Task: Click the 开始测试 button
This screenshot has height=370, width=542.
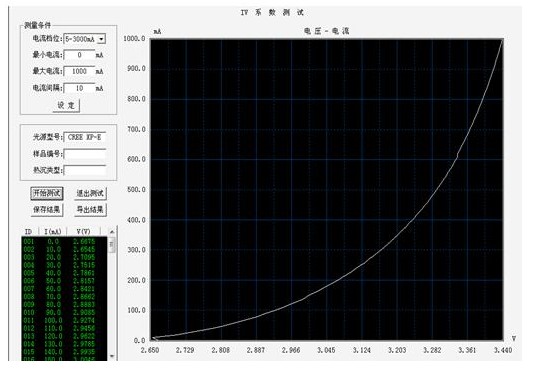Action: coord(47,193)
